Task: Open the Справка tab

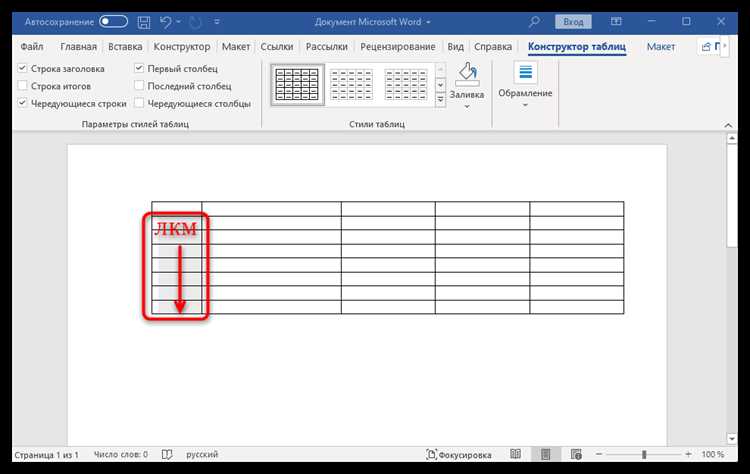Action: [x=493, y=46]
